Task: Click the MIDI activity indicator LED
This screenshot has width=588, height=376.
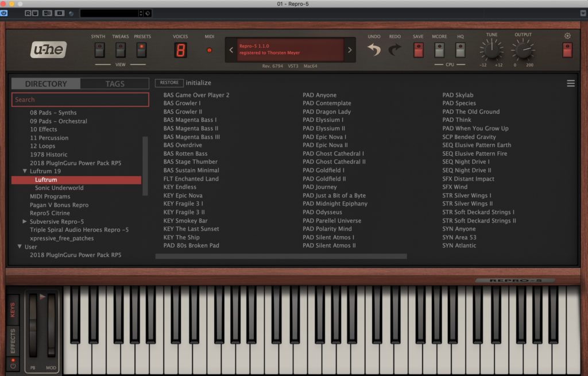Action: pyautogui.click(x=209, y=50)
